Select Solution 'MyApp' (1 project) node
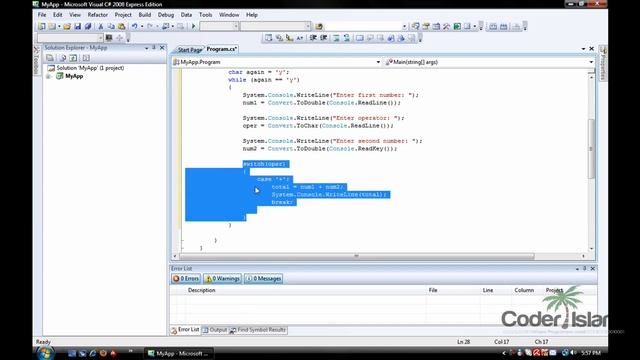 (x=90, y=68)
